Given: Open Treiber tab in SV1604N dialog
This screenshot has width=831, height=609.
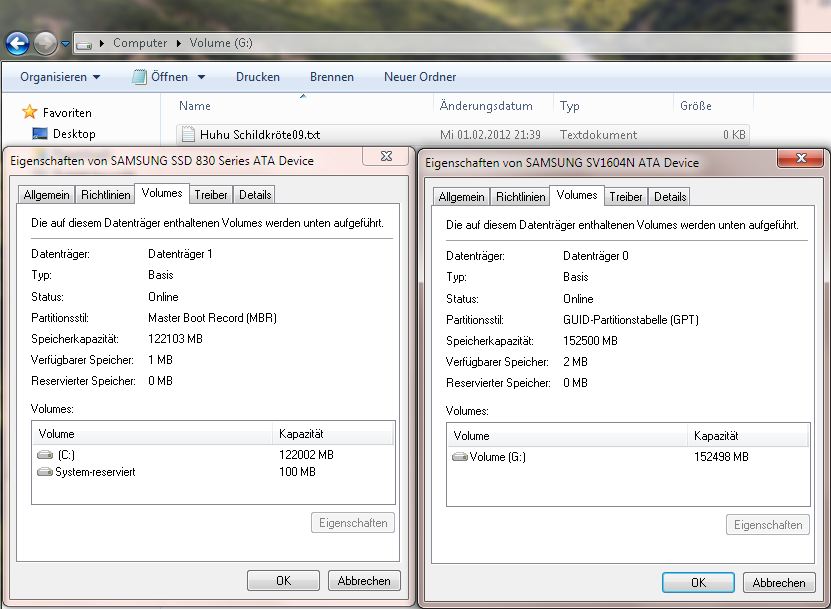Looking at the screenshot, I should click(625, 197).
